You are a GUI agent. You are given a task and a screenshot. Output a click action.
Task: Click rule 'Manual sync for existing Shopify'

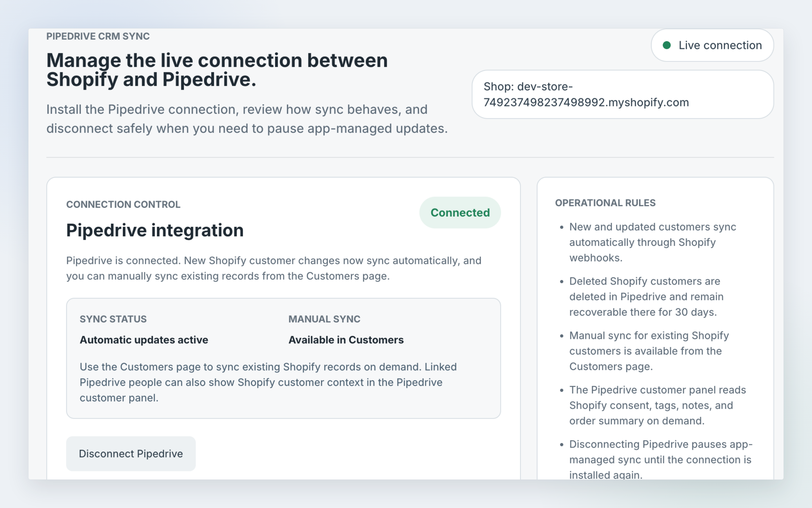pos(649,351)
